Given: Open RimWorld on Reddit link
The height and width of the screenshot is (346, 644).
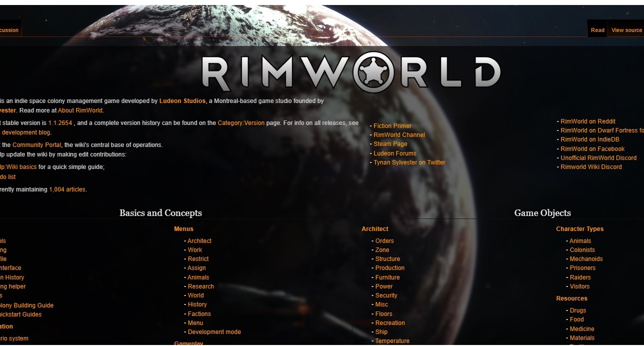Looking at the screenshot, I should [588, 121].
